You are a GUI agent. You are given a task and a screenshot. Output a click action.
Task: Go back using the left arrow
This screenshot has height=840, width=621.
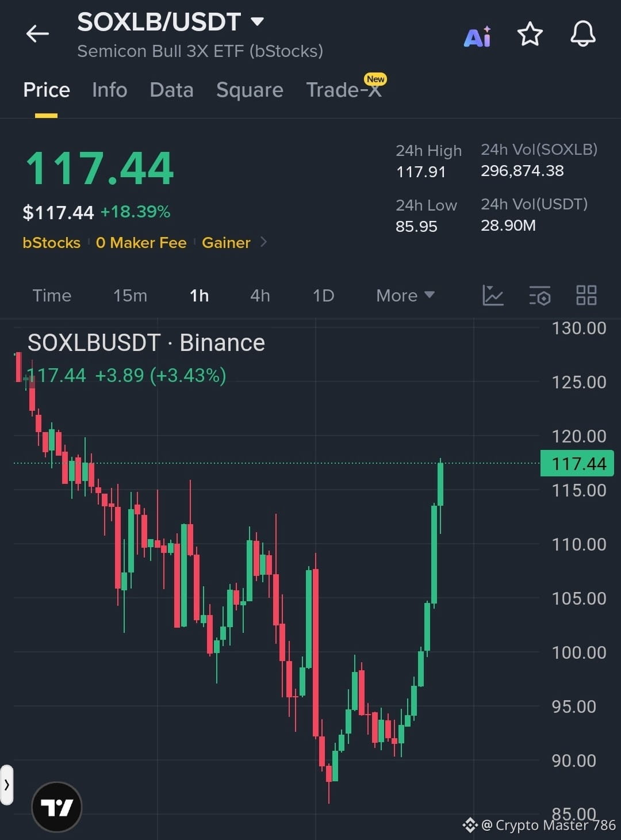tap(37, 33)
